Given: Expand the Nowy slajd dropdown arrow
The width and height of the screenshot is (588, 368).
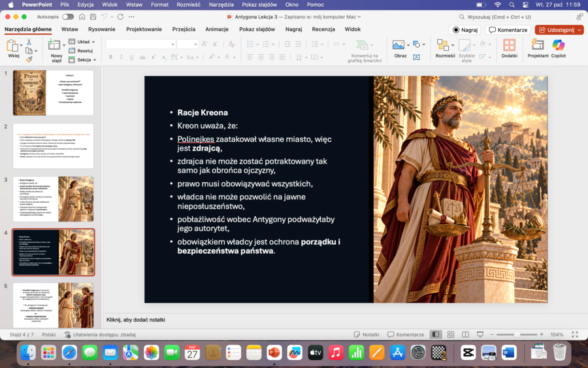Looking at the screenshot, I should click(x=64, y=45).
